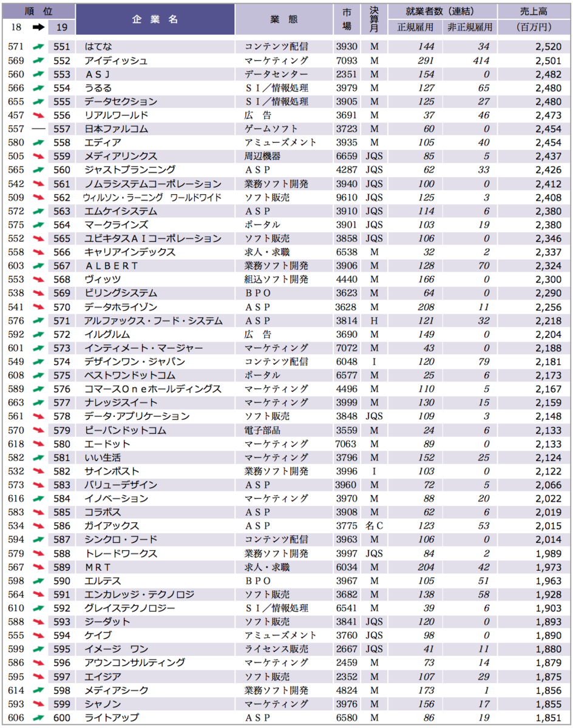The width and height of the screenshot is (573, 728).
Task: Select company name データ・アプリケーション
Action: [x=137, y=417]
